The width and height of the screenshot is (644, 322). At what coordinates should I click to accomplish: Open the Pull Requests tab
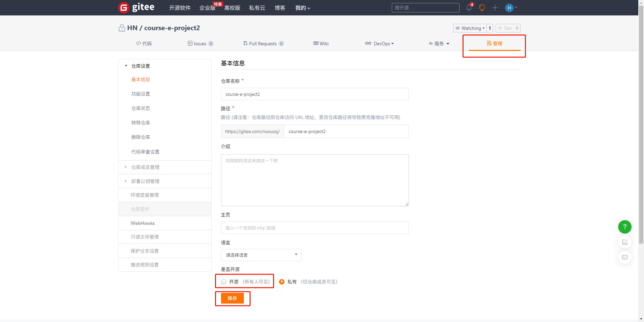pos(264,44)
